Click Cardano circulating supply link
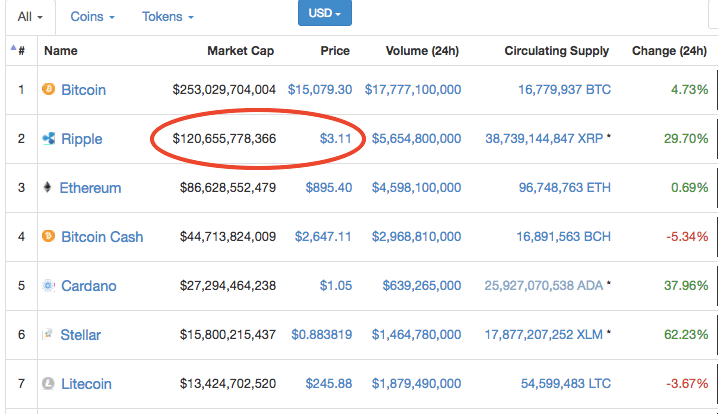 543,286
